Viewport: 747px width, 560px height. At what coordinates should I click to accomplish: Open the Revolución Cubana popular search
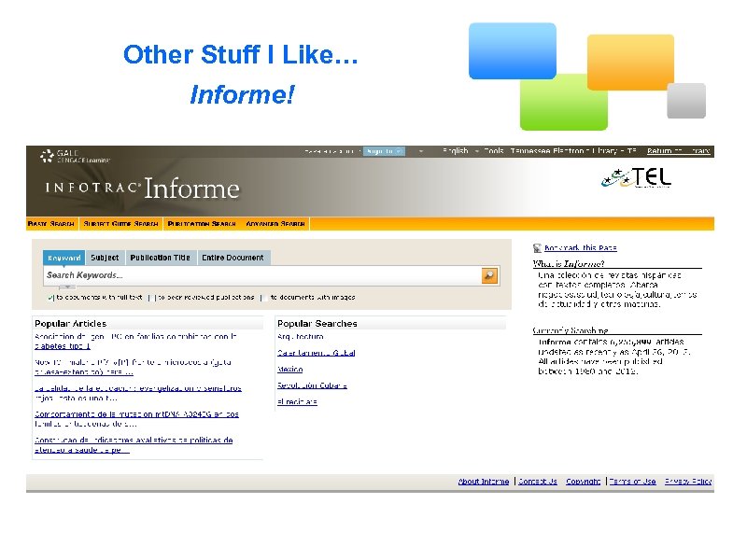(312, 385)
